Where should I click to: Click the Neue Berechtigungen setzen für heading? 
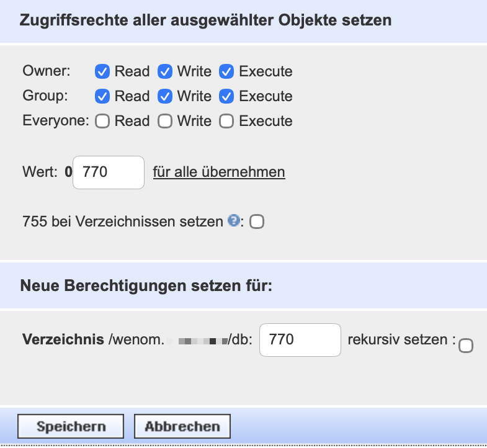coord(146,285)
